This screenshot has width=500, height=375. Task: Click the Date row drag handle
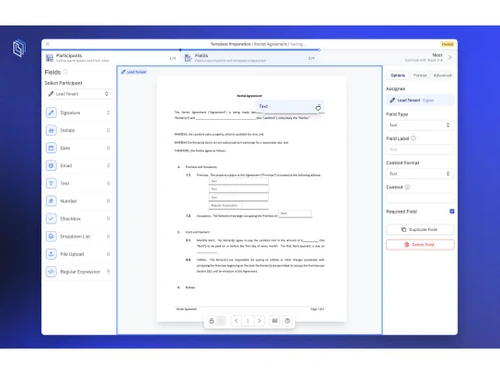pos(108,148)
